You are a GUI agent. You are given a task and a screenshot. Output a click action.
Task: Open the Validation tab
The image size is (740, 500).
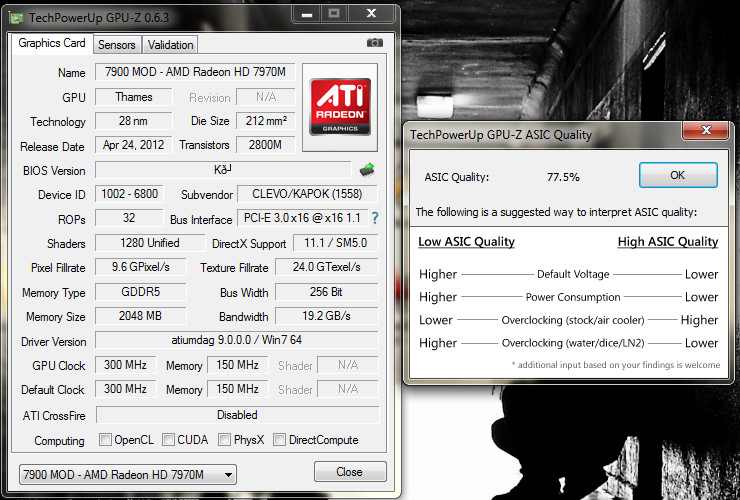(170, 45)
